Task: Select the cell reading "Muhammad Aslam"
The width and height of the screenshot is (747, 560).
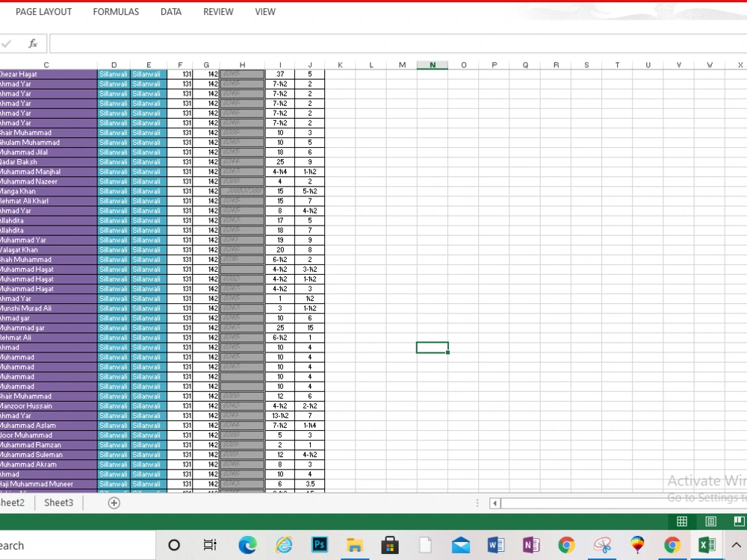Action: [x=49, y=426]
